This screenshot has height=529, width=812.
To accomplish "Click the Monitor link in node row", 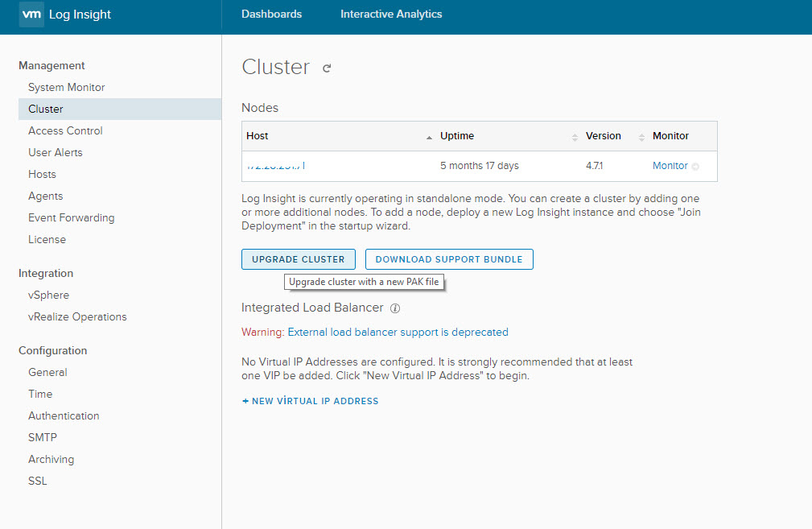I will tap(670, 166).
